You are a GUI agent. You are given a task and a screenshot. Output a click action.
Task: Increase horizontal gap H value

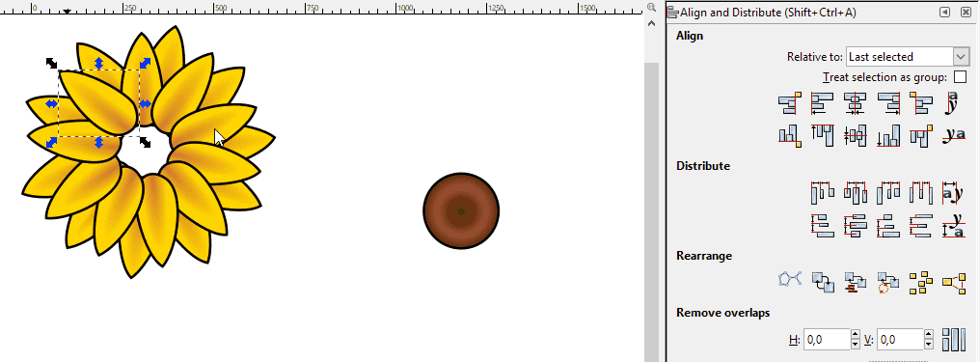tap(856, 335)
